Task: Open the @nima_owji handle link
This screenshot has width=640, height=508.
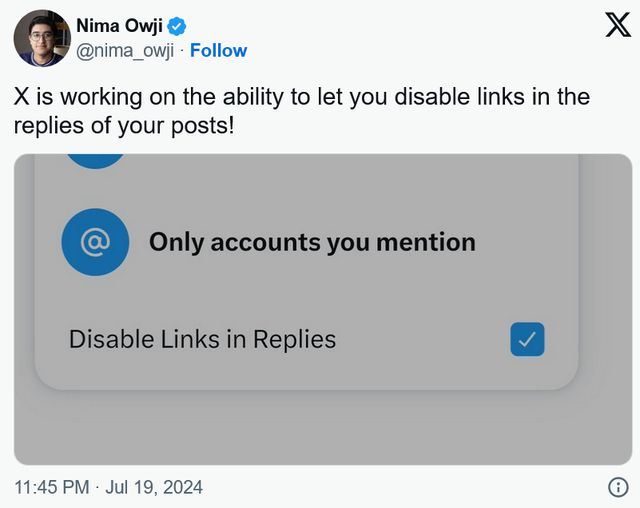Action: (x=126, y=50)
